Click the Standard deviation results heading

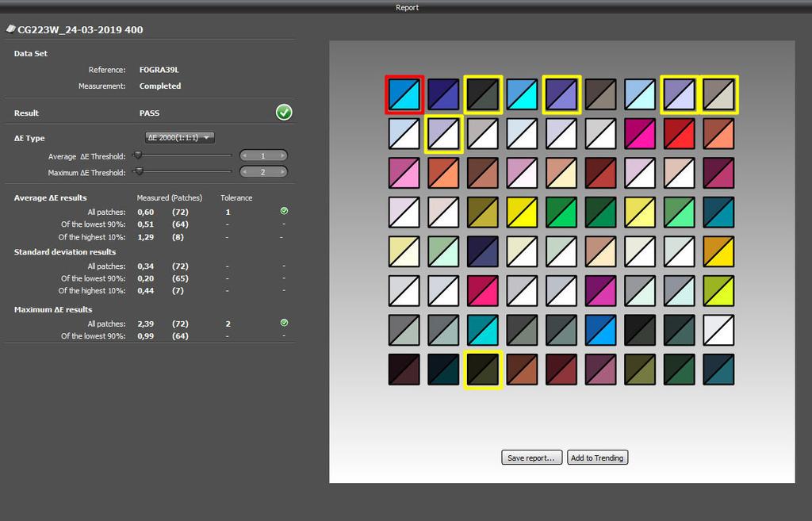click(x=65, y=252)
